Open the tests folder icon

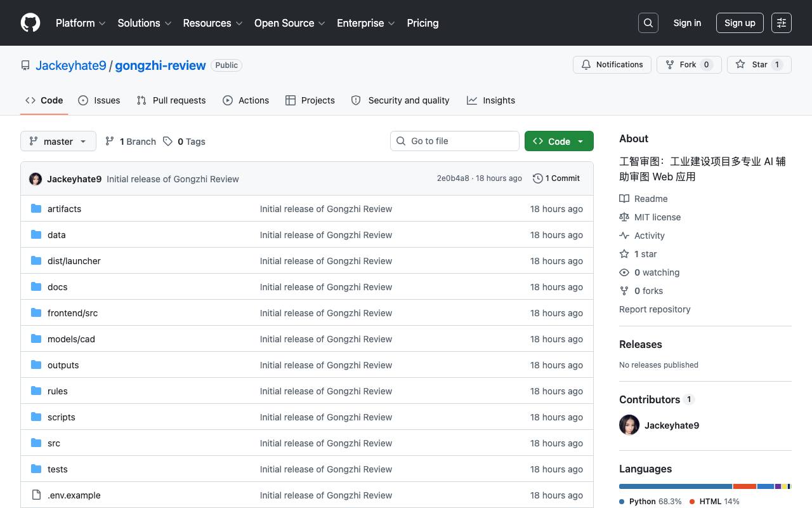click(36, 469)
